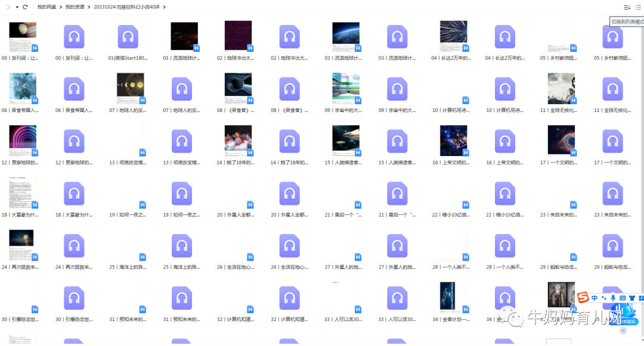The image size is (644, 346).
Task: Select the 00 | 发刊词 audio file icon
Action: (74, 37)
